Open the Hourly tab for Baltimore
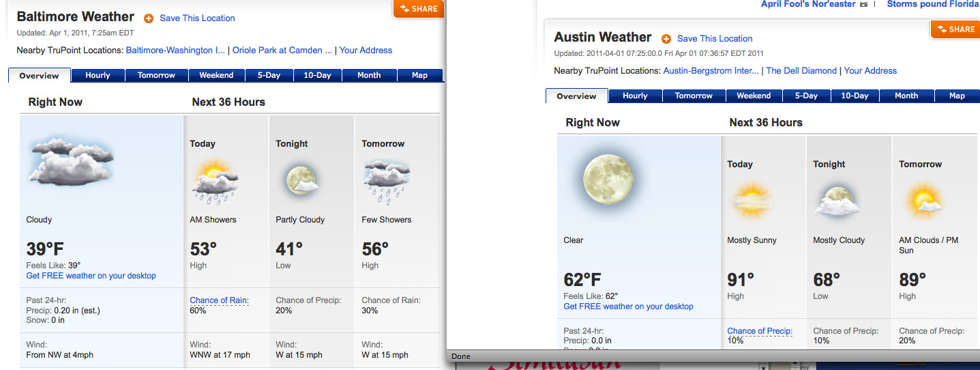The height and width of the screenshot is (370, 980). [x=98, y=76]
